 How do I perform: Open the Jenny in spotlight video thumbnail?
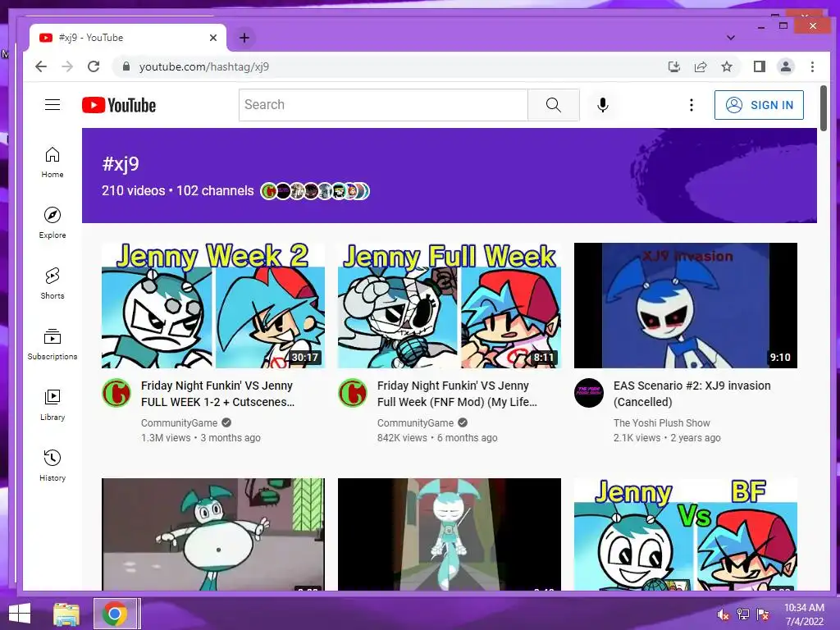[x=450, y=534]
